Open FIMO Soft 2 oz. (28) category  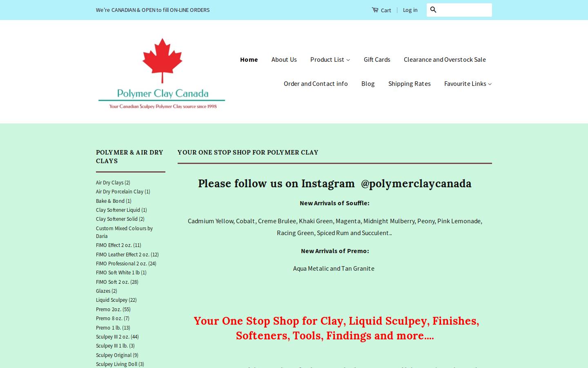tap(117, 282)
